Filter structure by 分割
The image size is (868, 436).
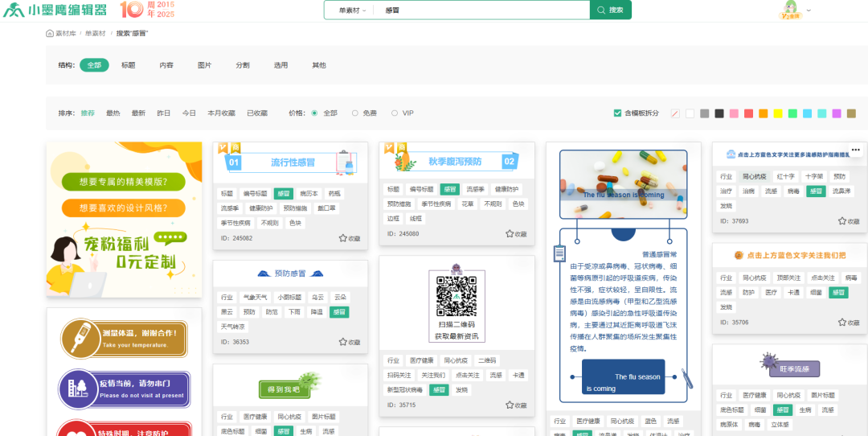tap(243, 65)
